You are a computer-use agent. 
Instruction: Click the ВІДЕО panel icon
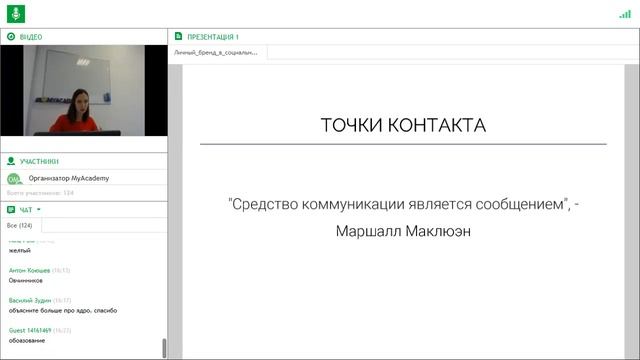11,37
